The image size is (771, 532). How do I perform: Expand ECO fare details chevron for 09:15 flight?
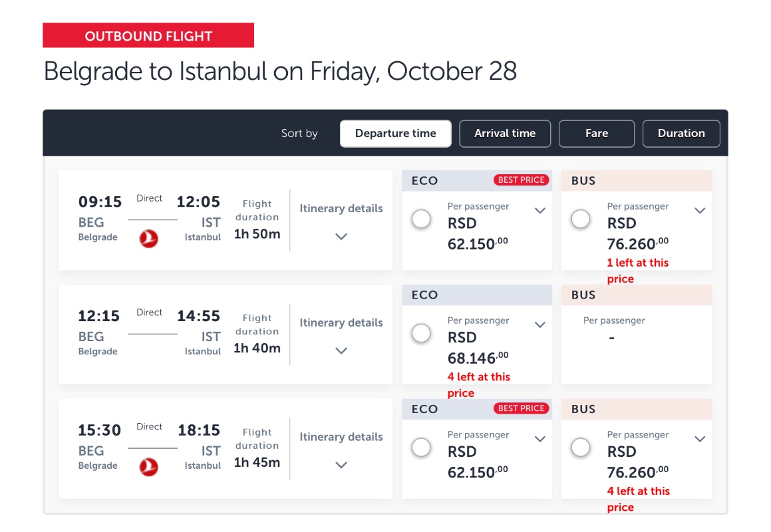pyautogui.click(x=540, y=211)
